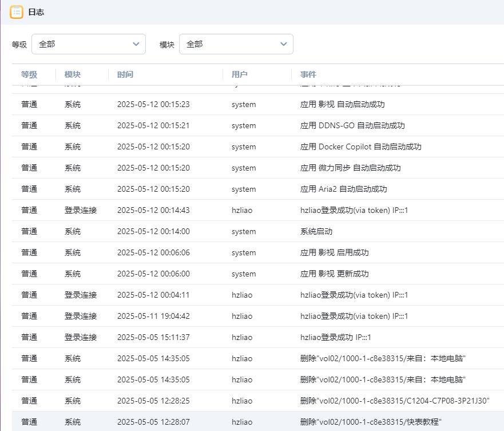Open the 模块 module filter dropdown
504x431 pixels.
pos(236,44)
